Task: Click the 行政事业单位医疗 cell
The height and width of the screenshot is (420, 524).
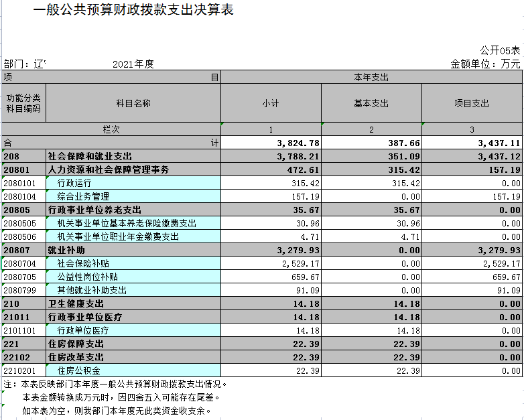Action: 133,317
